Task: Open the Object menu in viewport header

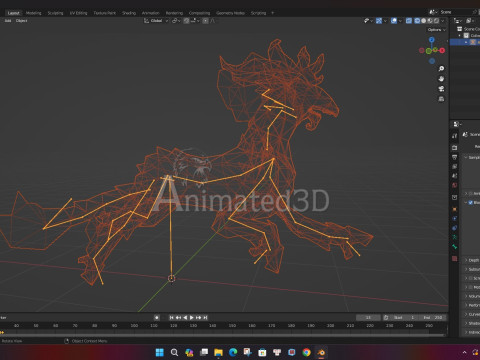Action: [x=22, y=21]
